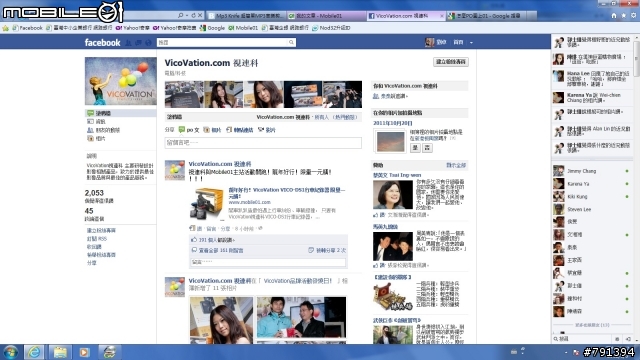Click the comment bubble icon beside 161 comments
Screen dimensions: 640x360
tap(194, 250)
